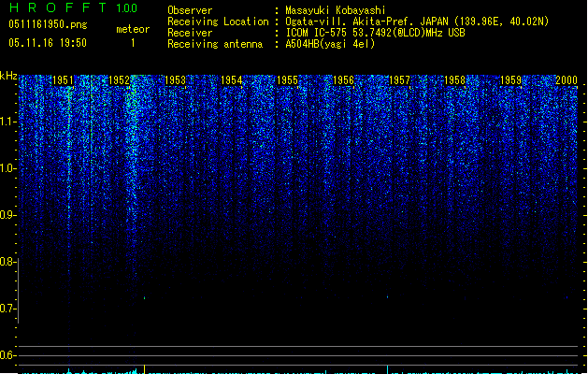Viewport: 588px width, 374px height.
Task: Click the meteor count label
Action: (133, 29)
